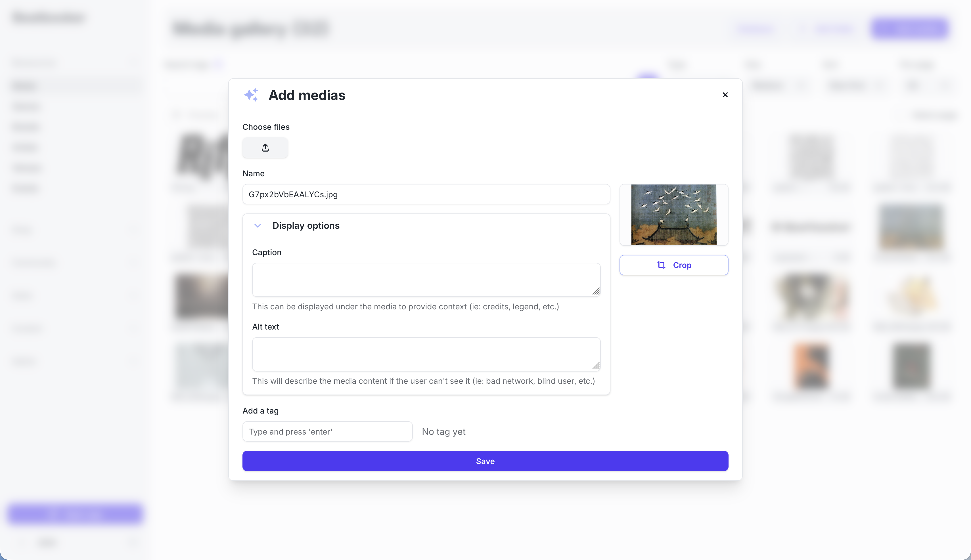The height and width of the screenshot is (560, 971).
Task: Select the blurred orange thumbnail in background gallery
Action: (812, 365)
